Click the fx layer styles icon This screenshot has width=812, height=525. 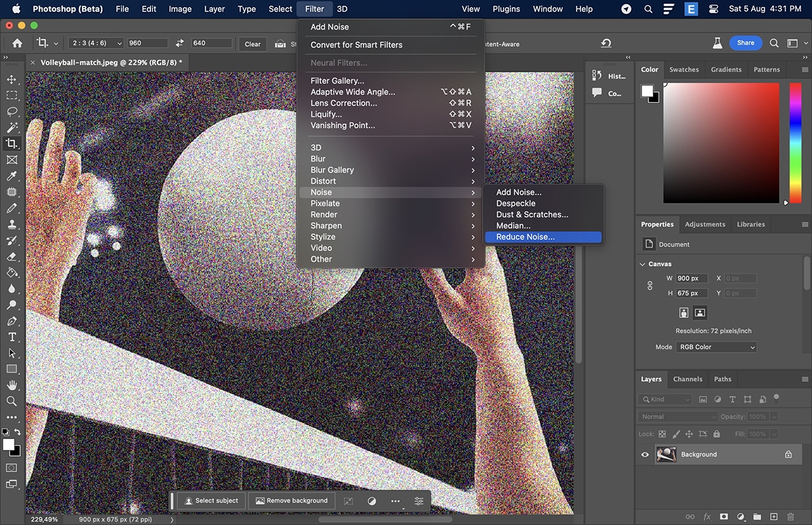click(x=706, y=516)
